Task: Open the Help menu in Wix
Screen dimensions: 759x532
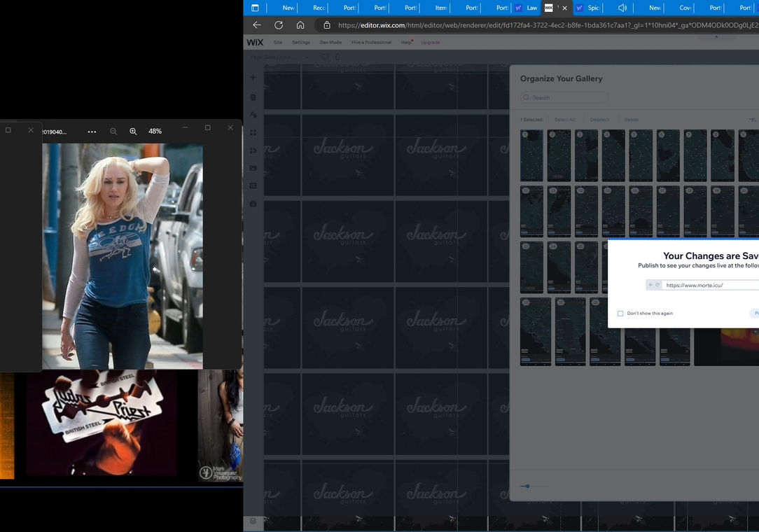Action: (405, 42)
